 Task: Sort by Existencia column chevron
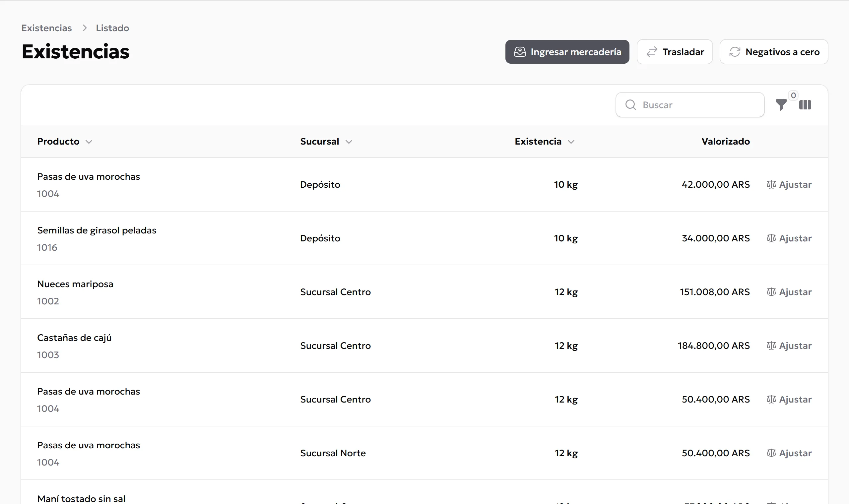coord(571,142)
